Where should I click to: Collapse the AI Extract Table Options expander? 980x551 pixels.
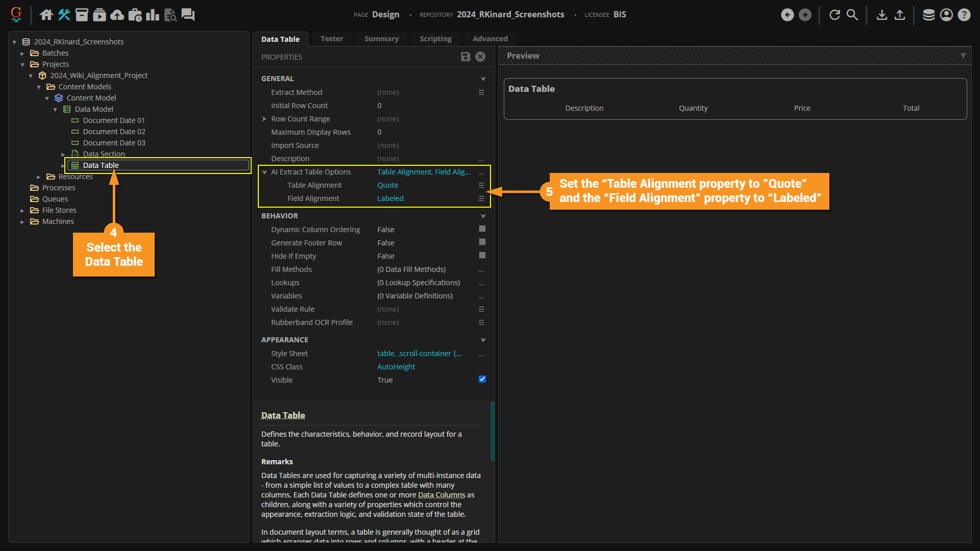(x=264, y=172)
